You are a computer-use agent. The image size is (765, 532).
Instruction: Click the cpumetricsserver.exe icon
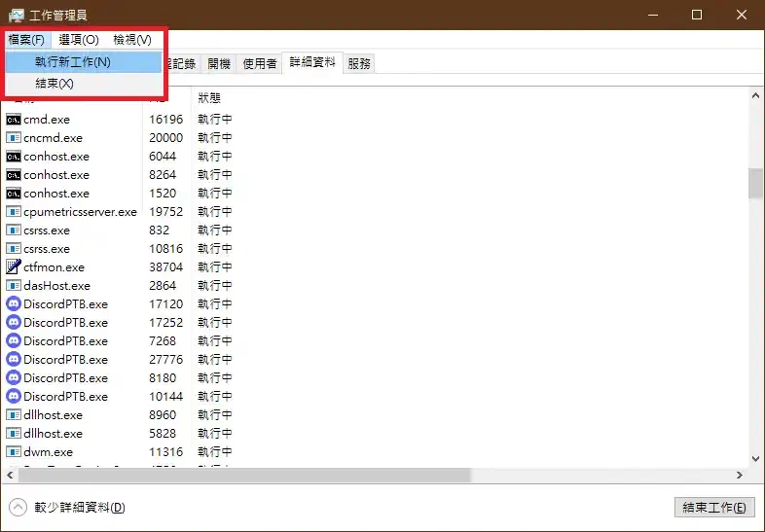pyautogui.click(x=14, y=212)
